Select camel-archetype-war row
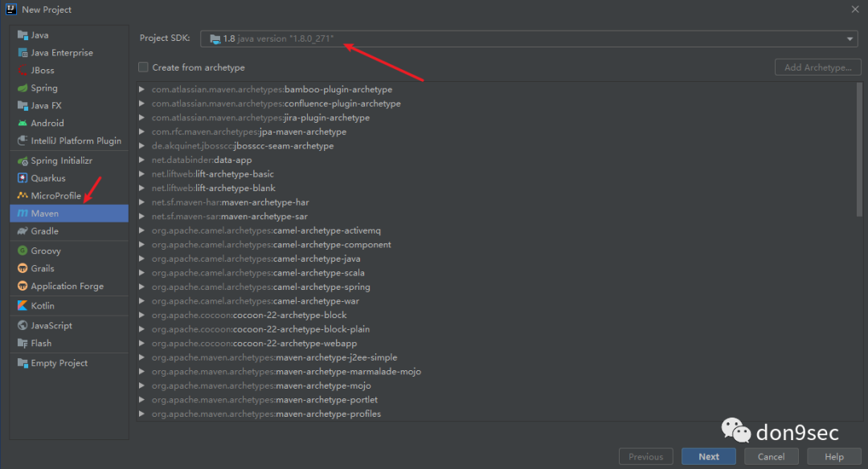This screenshot has height=469, width=868. pos(496,301)
